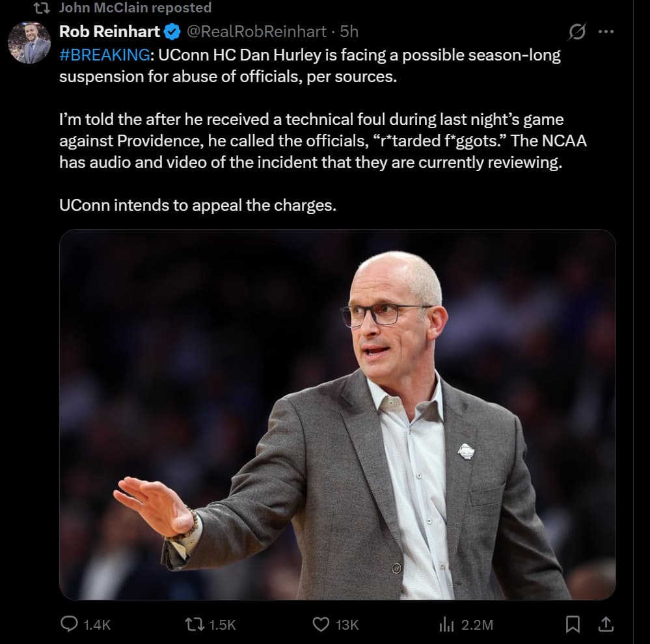Image resolution: width=650 pixels, height=644 pixels.
Task: Open "John McClain reposted" link
Action: [x=135, y=8]
